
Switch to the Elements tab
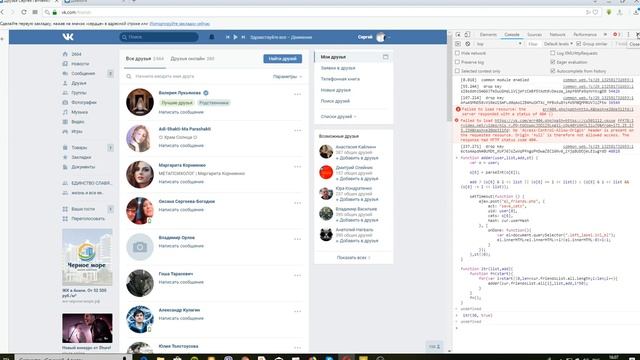coord(488,35)
